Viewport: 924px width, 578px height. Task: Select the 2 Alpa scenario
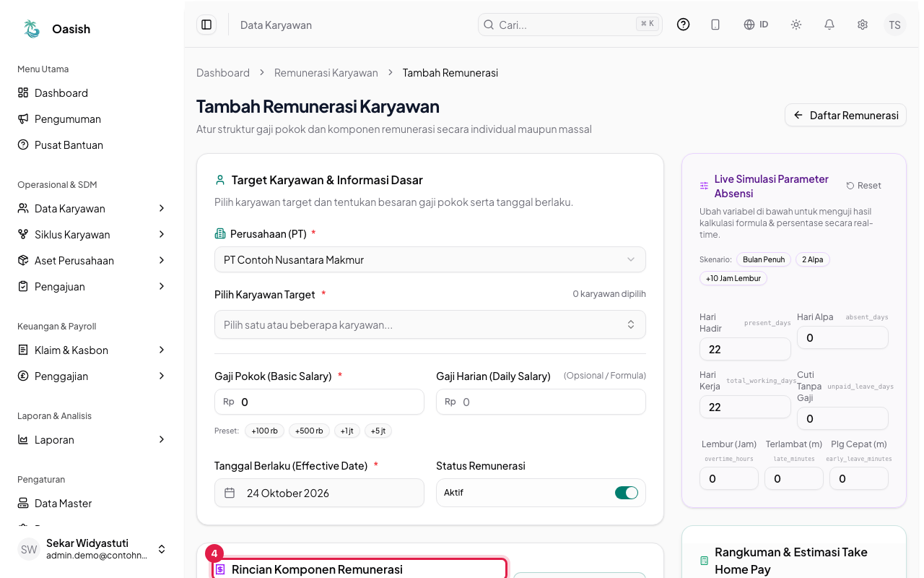point(813,259)
